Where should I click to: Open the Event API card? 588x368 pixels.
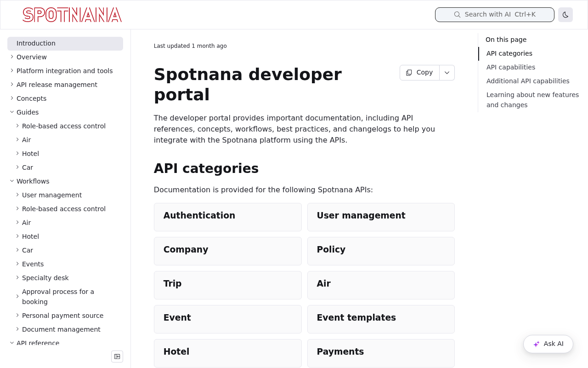[228, 319]
